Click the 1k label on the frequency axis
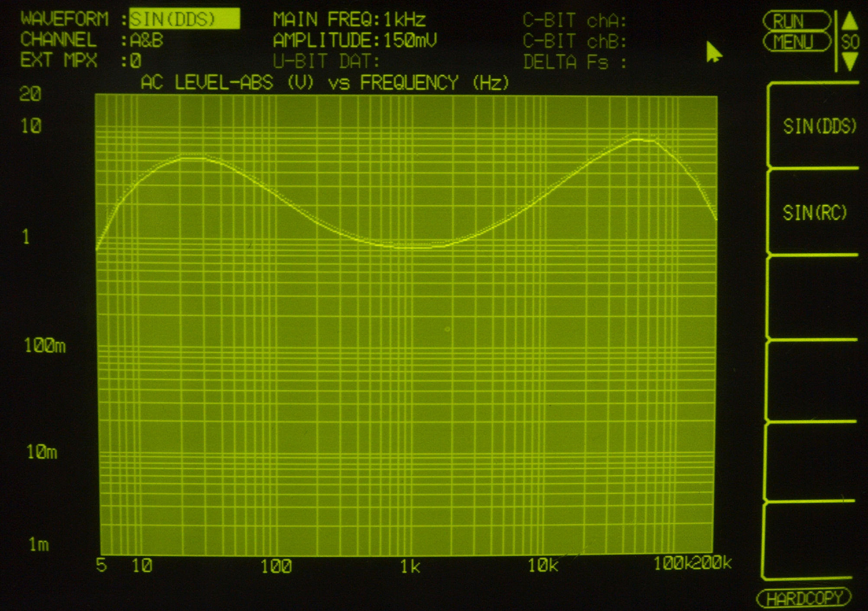 [x=410, y=566]
